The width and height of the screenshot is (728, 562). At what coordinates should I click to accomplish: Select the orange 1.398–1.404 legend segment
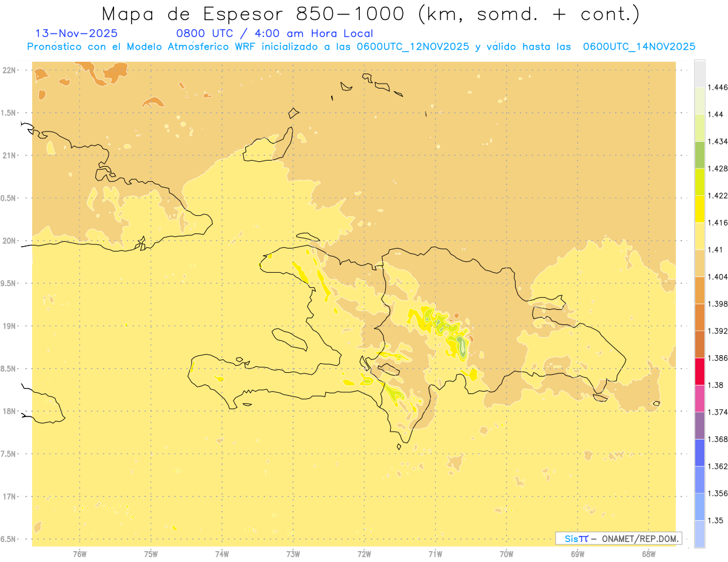699,290
